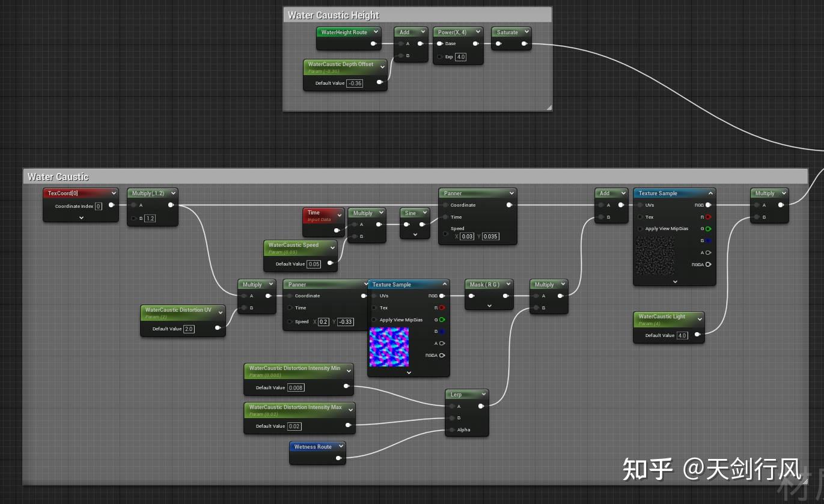Expand the bottom chevron of the colorful Texture Sample

(408, 374)
